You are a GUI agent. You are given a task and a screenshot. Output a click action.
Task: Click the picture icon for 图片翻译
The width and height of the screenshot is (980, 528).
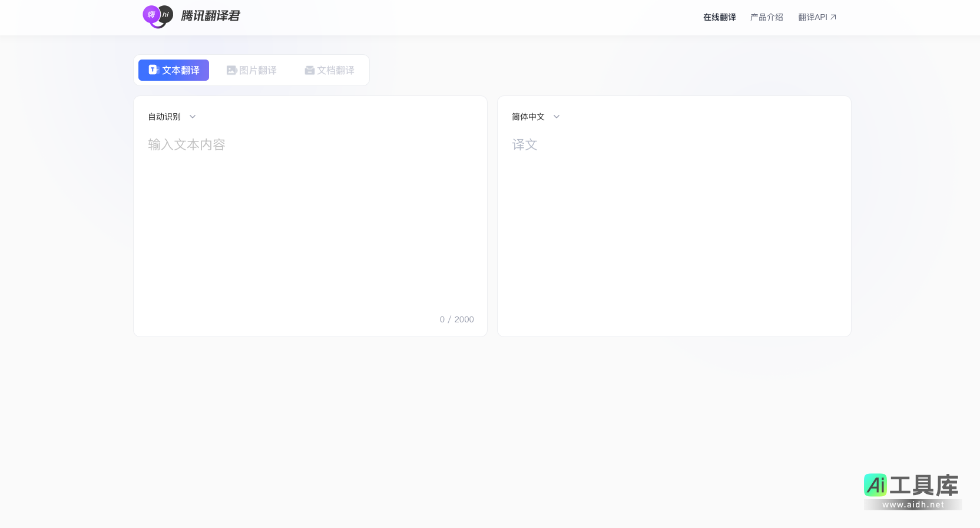click(231, 70)
